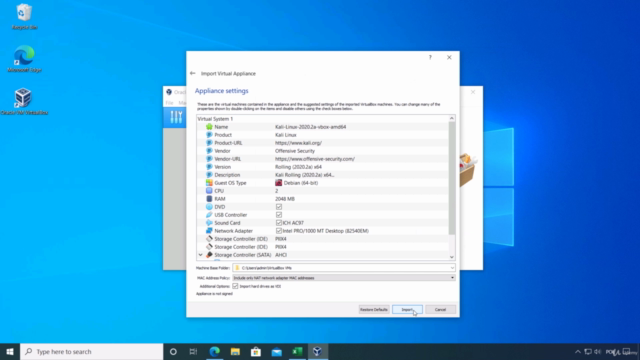Click the Storage Controller (SATA) icon
The image size is (640, 360).
[x=209, y=255]
